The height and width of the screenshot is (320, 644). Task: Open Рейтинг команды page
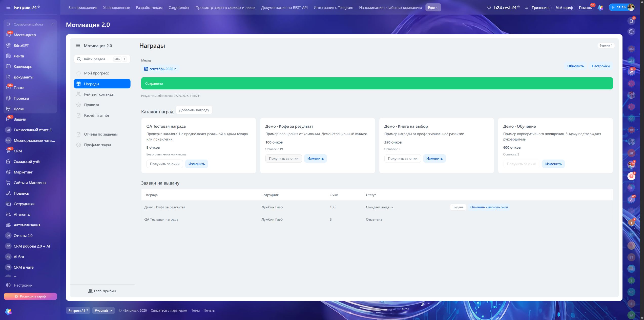point(102,94)
